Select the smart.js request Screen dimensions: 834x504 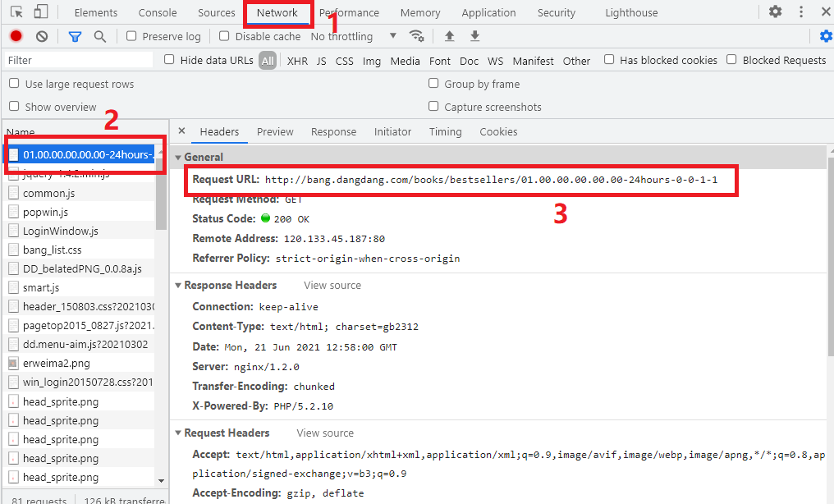[80, 287]
